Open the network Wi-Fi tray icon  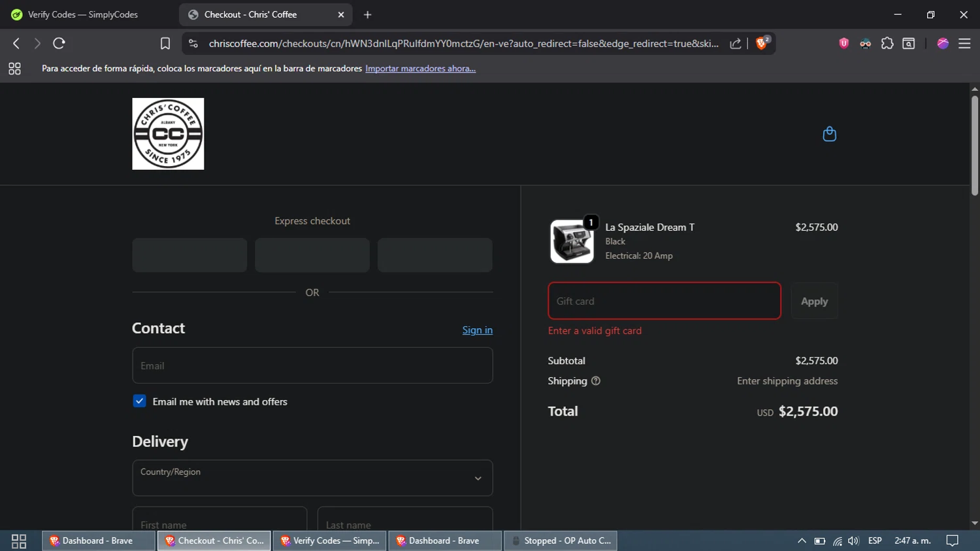click(x=837, y=541)
